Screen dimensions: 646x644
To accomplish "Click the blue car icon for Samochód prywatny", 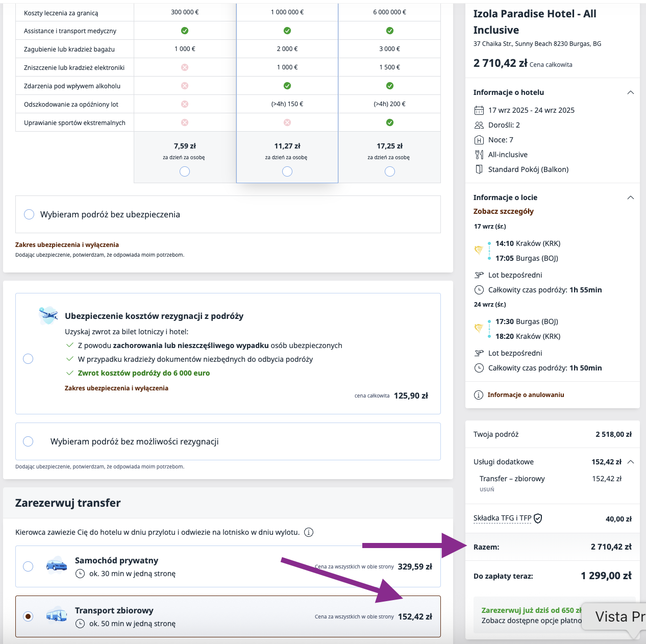I will (57, 565).
